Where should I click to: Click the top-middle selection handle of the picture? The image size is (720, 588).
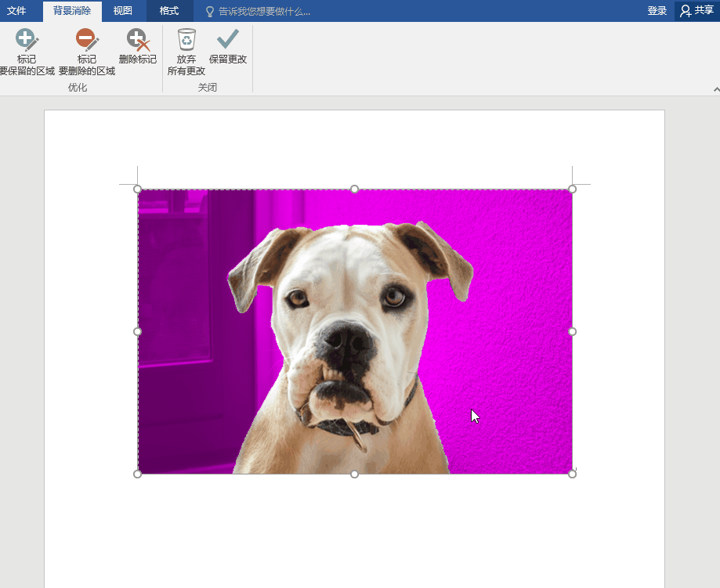pyautogui.click(x=354, y=189)
